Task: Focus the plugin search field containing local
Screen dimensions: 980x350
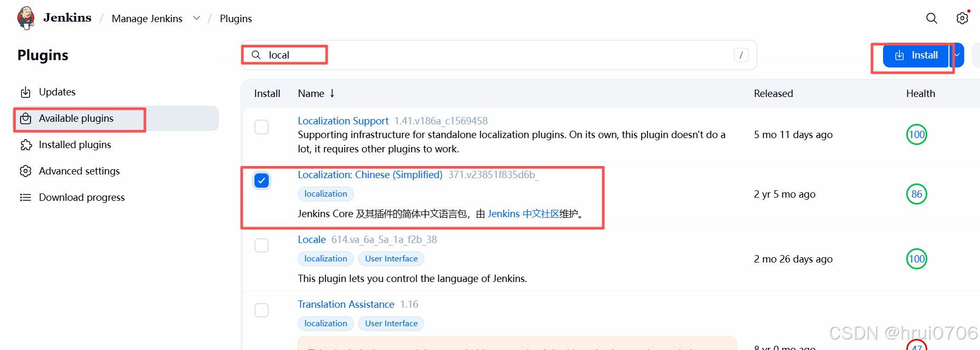Action: tap(499, 55)
